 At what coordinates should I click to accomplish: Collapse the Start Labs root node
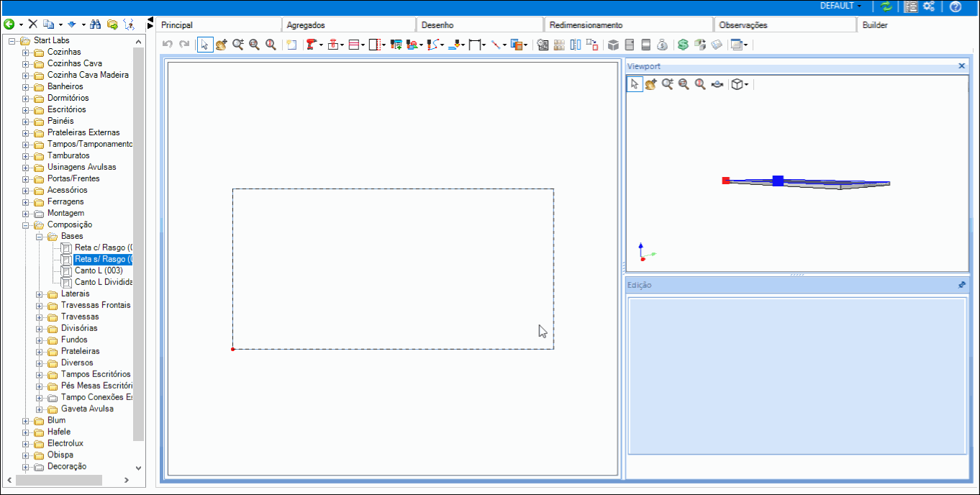[12, 40]
